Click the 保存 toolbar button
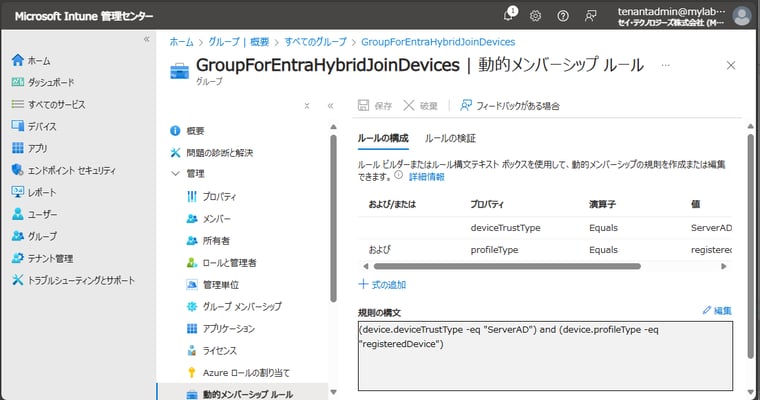Image resolution: width=760 pixels, height=400 pixels. [375, 106]
